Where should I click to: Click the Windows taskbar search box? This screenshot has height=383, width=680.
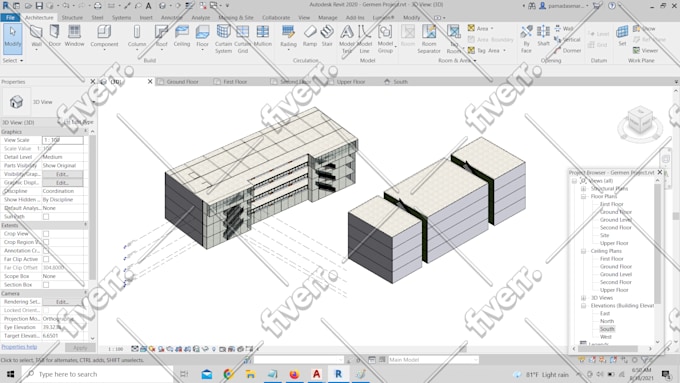(x=98, y=374)
